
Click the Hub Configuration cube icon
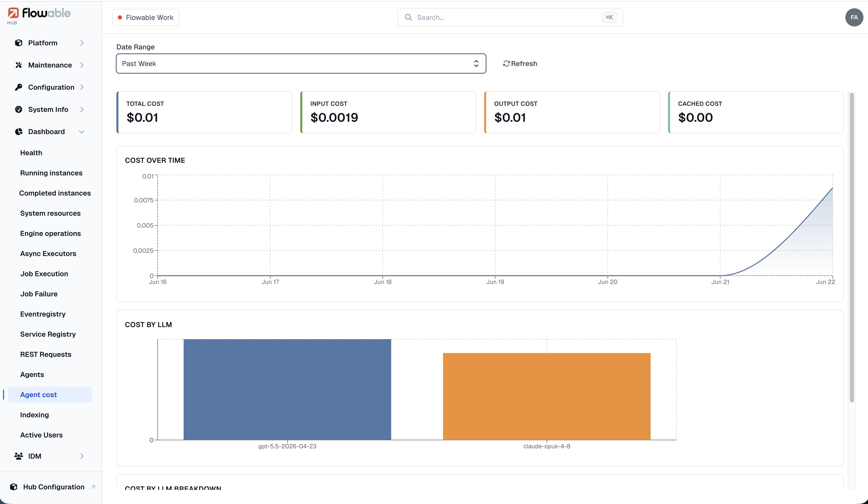pos(14,487)
